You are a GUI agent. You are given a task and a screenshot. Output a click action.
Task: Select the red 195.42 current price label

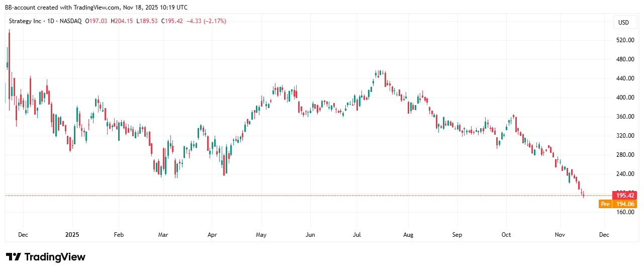tap(624, 195)
